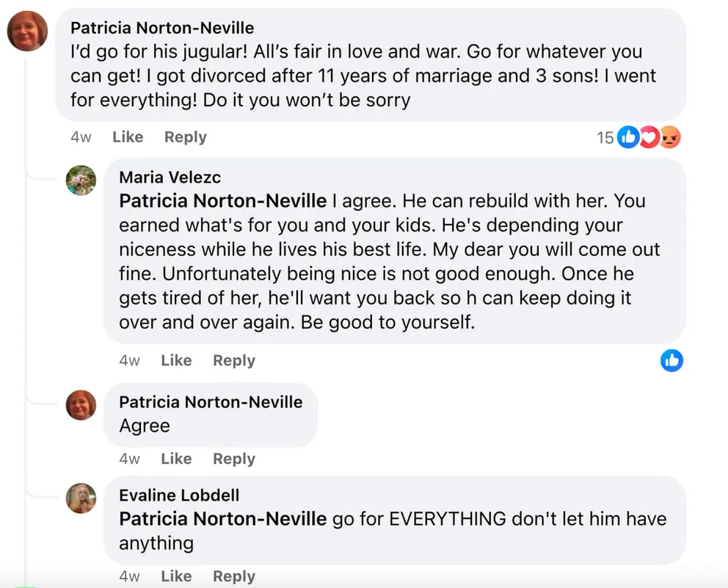Click Patricia's avatar beside the "Agree" reply
Screen dimensions: 728x588
point(81,404)
